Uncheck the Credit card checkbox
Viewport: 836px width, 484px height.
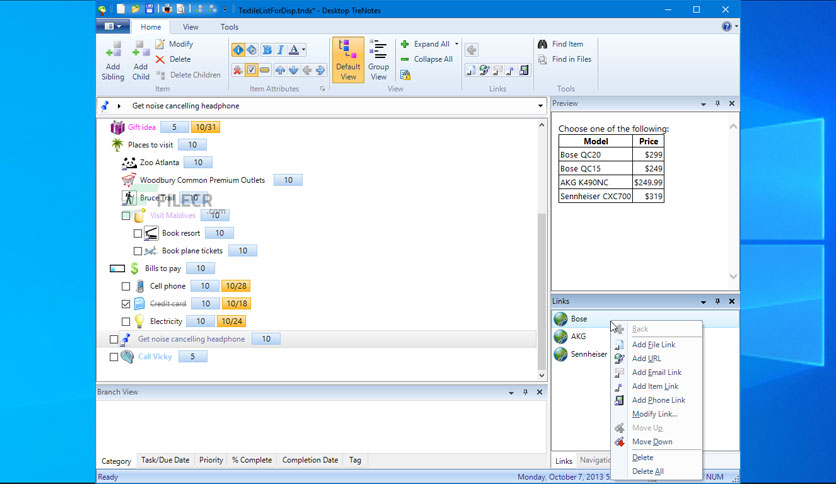click(126, 304)
